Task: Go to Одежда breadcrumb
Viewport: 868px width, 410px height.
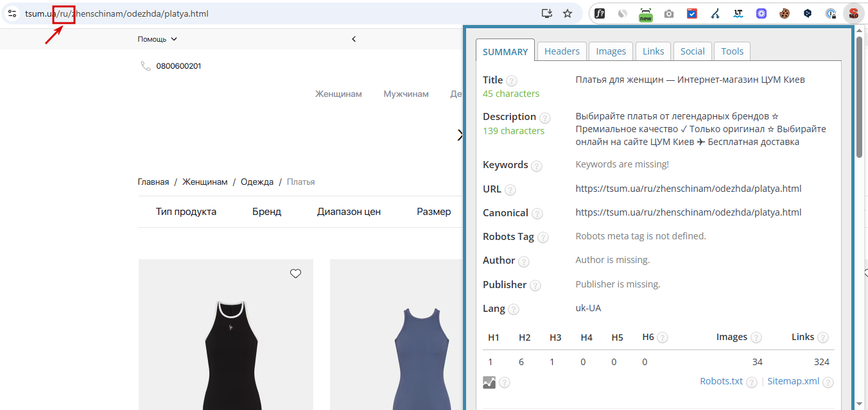Action: (257, 182)
